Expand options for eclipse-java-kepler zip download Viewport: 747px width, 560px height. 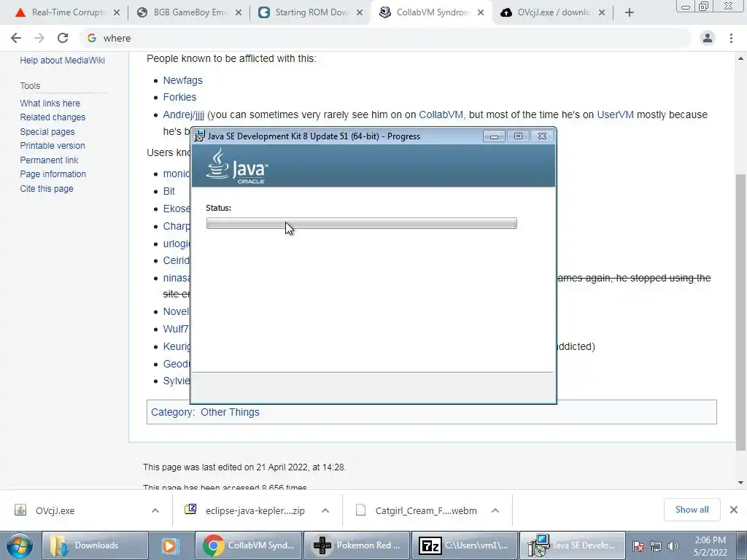click(325, 510)
